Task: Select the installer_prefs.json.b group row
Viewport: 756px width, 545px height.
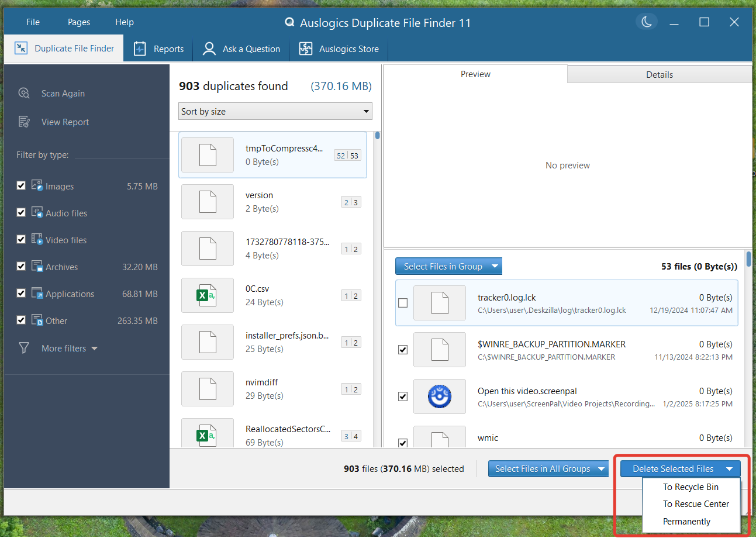Action: pyautogui.click(x=272, y=342)
